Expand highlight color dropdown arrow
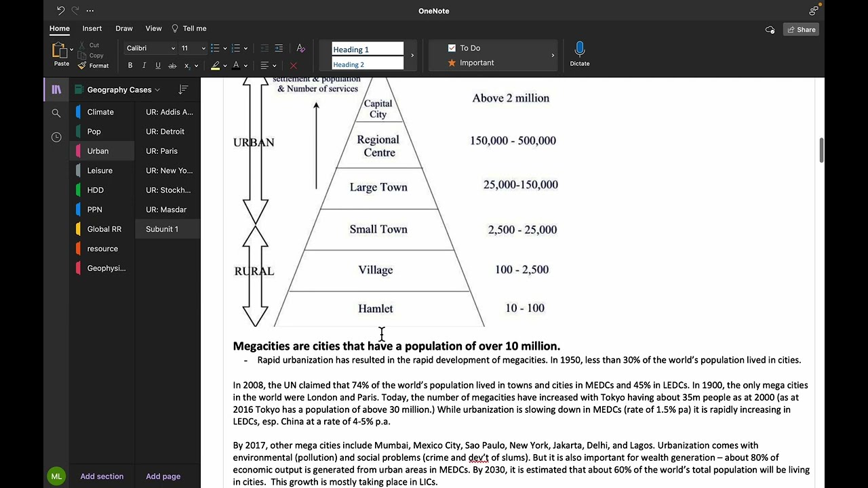868x488 pixels. point(225,66)
